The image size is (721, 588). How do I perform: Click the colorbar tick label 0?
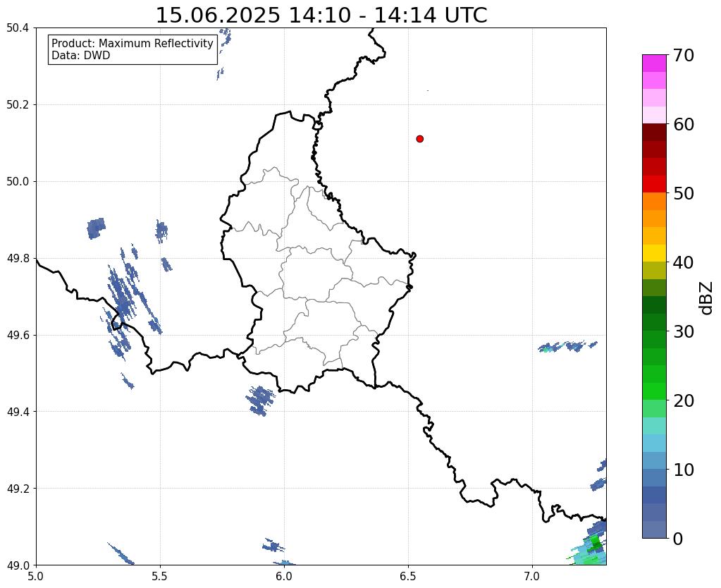pos(678,539)
